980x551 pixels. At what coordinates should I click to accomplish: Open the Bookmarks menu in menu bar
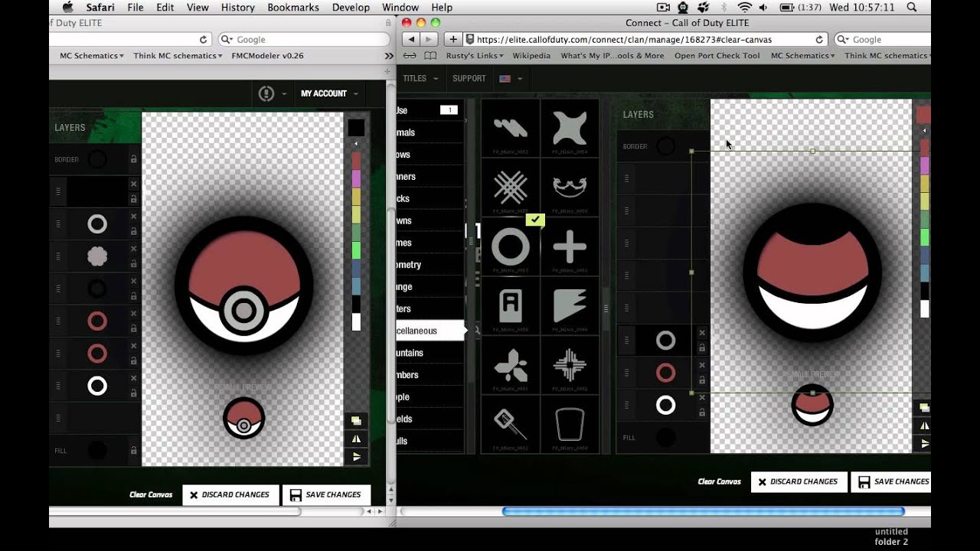pos(293,7)
